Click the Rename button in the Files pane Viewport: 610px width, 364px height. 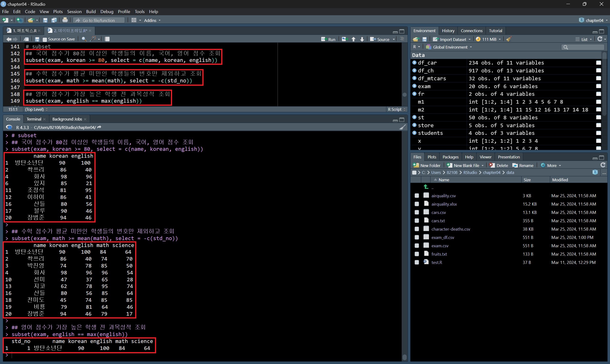click(x=523, y=165)
